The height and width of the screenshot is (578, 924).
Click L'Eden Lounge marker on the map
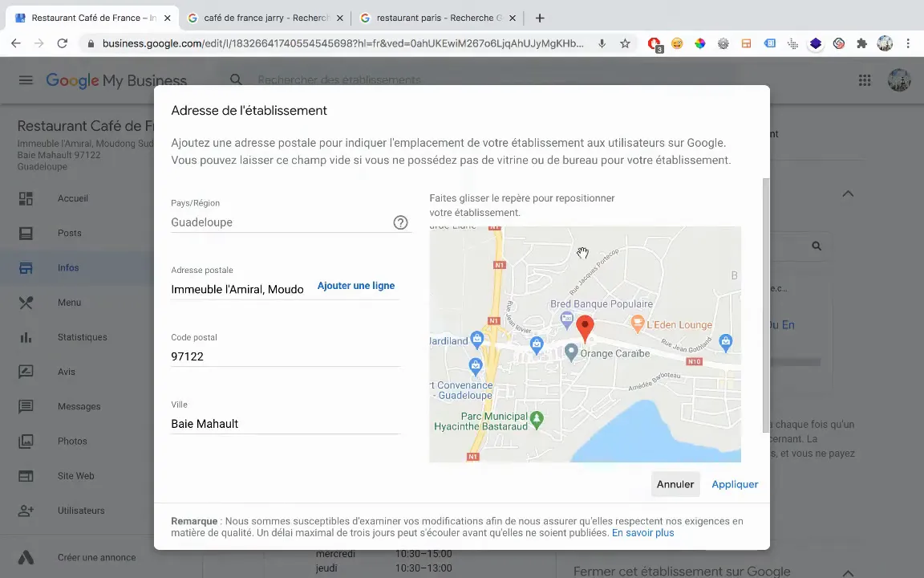637,324
